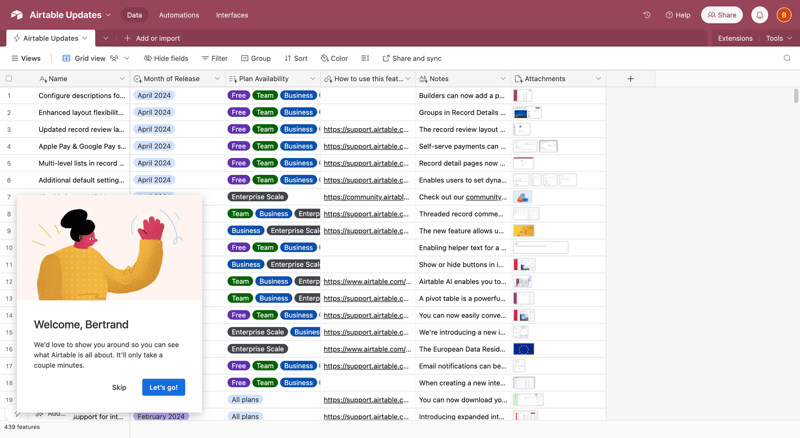Open the Sort option
This screenshot has height=438, width=800.
click(x=296, y=58)
